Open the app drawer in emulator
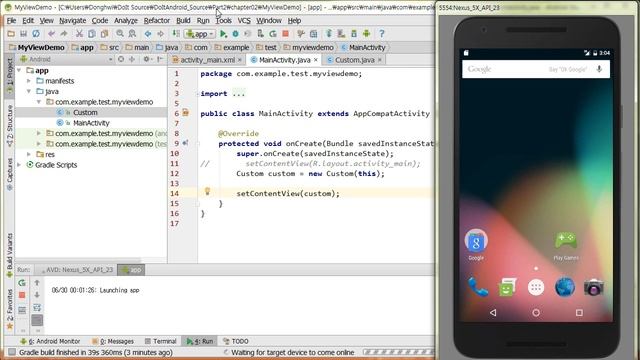Viewport: 640px width, 360px height. tap(536, 287)
